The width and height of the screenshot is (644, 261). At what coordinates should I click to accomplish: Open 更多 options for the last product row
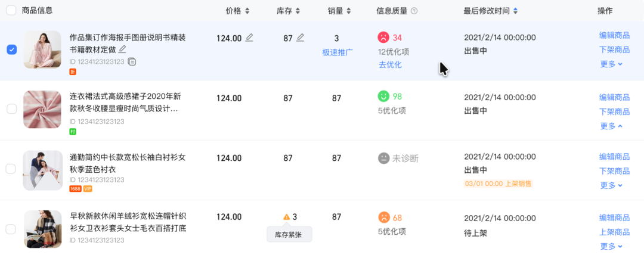point(611,246)
